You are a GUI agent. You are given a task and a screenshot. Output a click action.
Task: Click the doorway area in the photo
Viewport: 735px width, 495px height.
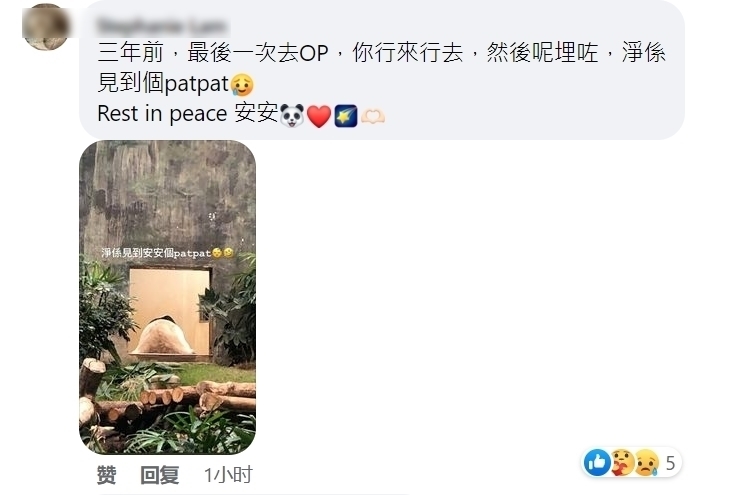pyautogui.click(x=169, y=311)
